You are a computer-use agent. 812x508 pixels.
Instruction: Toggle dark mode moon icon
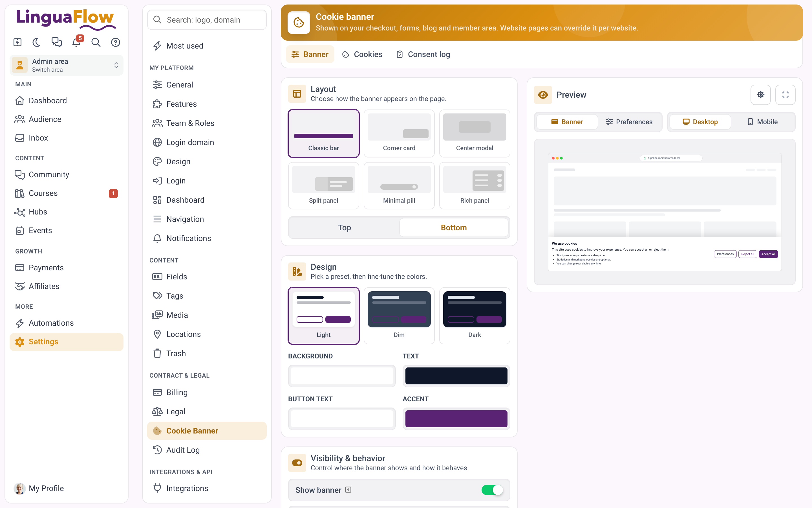coord(37,42)
